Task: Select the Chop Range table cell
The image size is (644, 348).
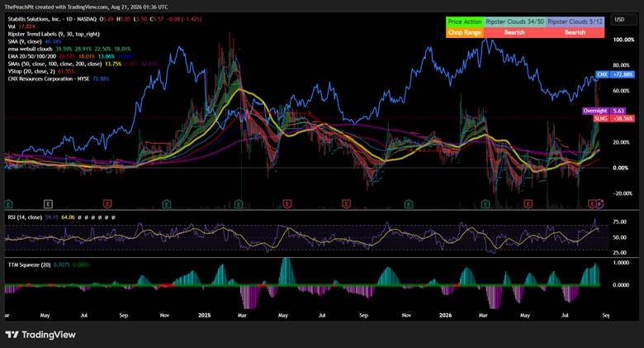Action: pyautogui.click(x=465, y=32)
